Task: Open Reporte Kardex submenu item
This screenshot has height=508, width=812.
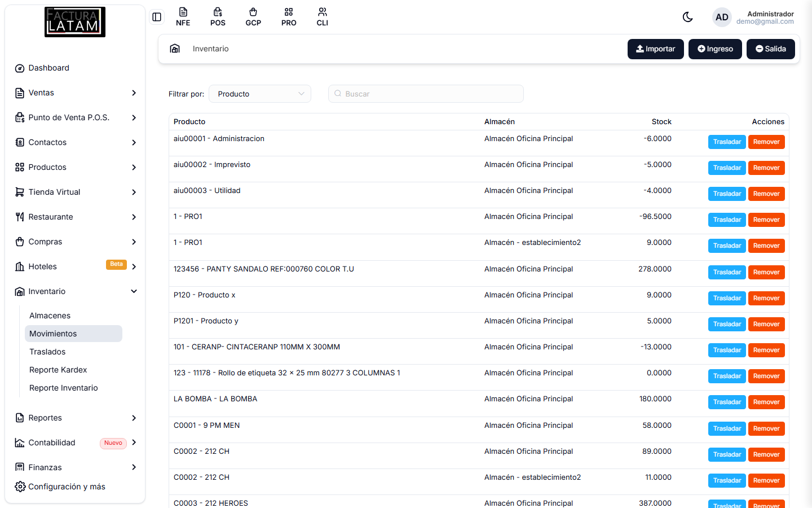Action: coord(73,370)
